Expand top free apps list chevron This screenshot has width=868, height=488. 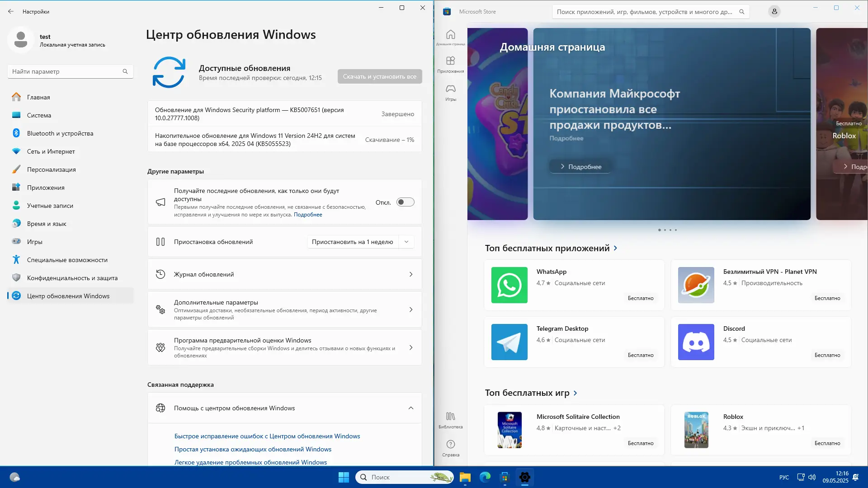[615, 248]
